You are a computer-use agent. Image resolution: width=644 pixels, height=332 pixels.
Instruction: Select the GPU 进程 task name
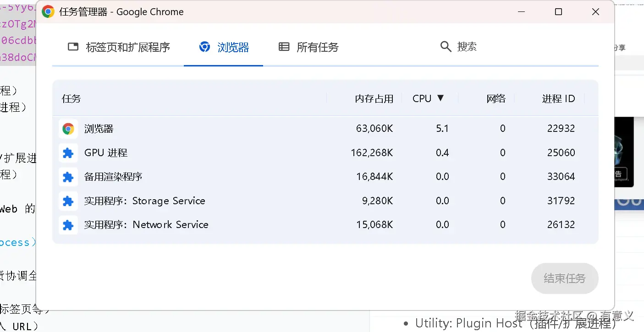[106, 153]
